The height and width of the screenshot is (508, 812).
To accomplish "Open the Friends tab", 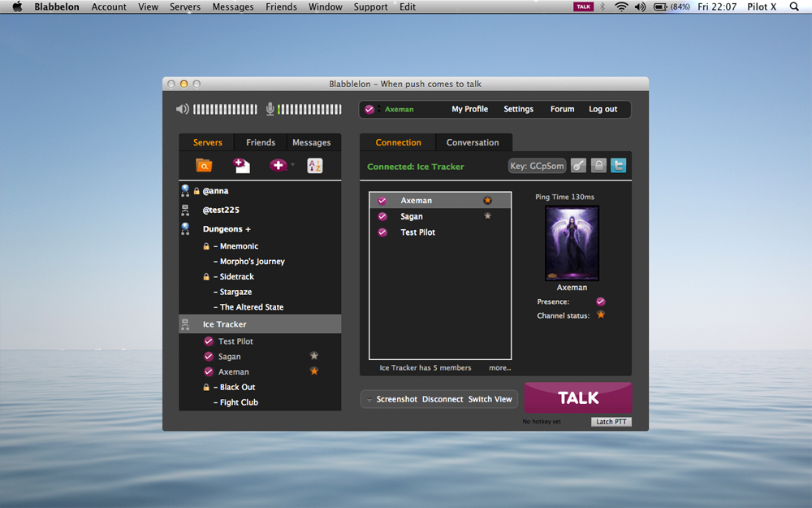I will coord(261,142).
